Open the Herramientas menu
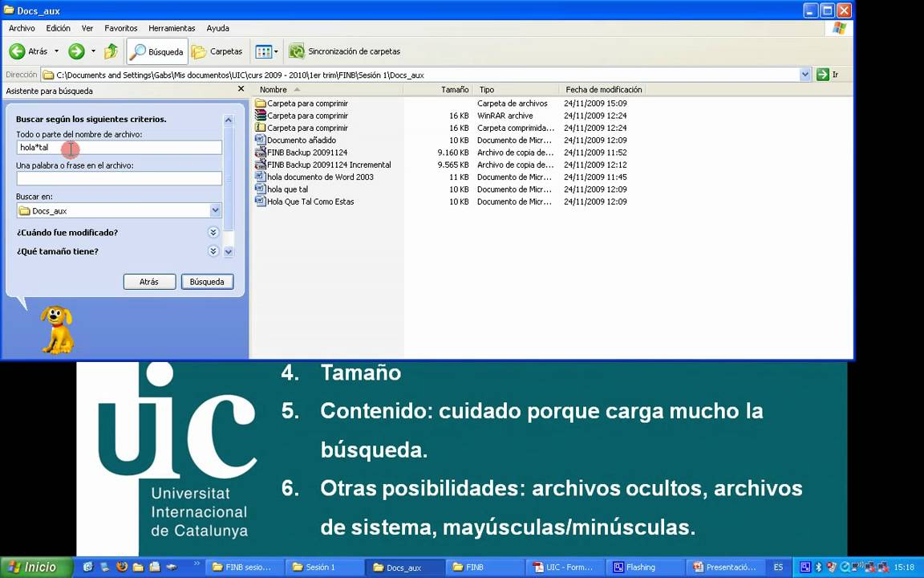924x578 pixels. [x=172, y=28]
